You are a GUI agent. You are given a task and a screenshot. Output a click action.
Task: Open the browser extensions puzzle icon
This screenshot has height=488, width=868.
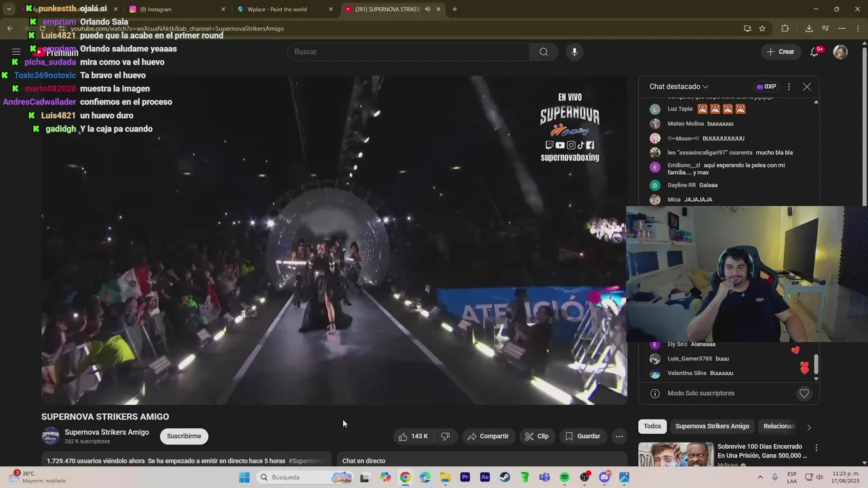(x=785, y=28)
